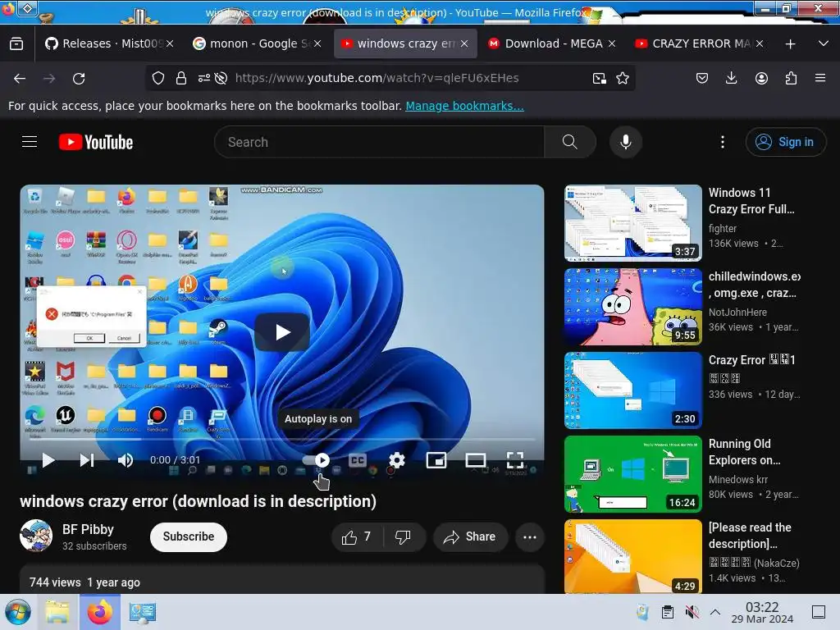This screenshot has width=840, height=630.
Task: Bookmark this page with the star
Action: click(x=623, y=78)
